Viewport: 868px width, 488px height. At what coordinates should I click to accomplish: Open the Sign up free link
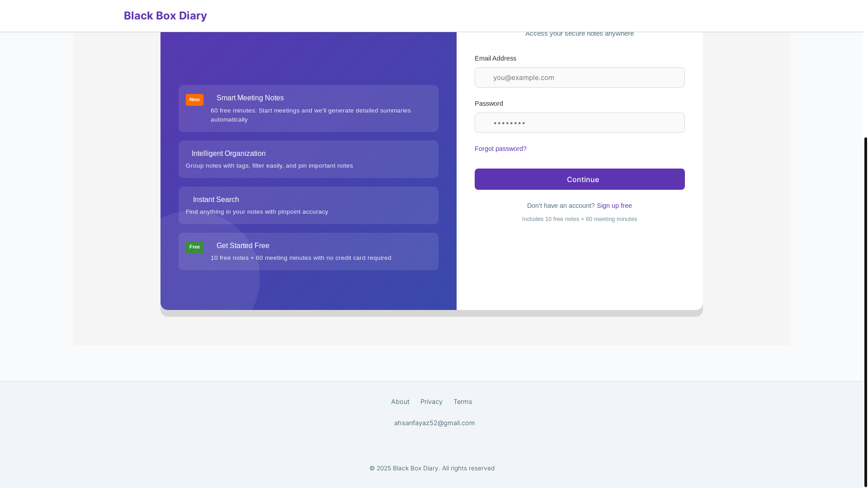pyautogui.click(x=614, y=206)
